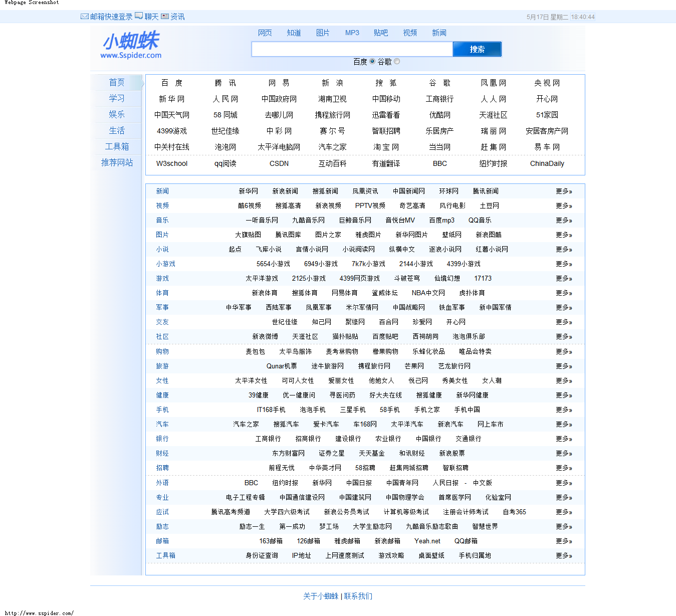676x616 pixels.
Task: Open 新浪微博 in the 社区 row
Action: pyautogui.click(x=265, y=337)
